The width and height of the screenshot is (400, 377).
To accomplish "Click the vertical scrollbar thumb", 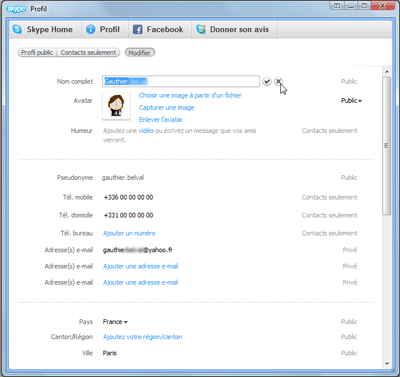I will point(387,146).
